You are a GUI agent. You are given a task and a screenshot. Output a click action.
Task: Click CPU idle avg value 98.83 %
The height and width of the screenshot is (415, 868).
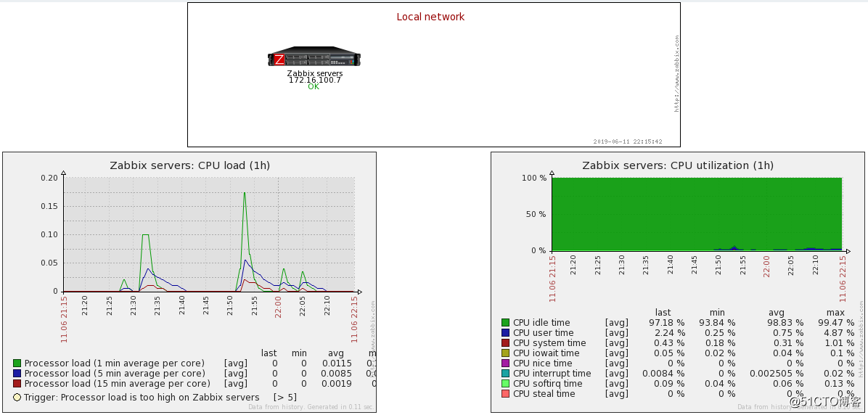click(x=785, y=323)
